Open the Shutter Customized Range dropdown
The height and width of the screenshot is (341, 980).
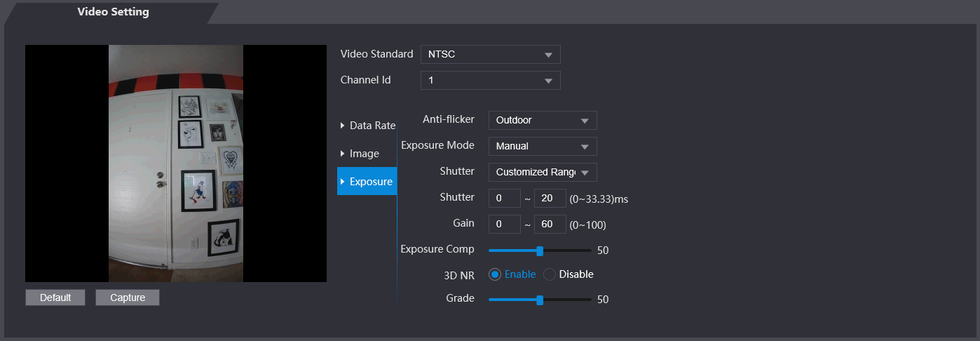pyautogui.click(x=542, y=172)
